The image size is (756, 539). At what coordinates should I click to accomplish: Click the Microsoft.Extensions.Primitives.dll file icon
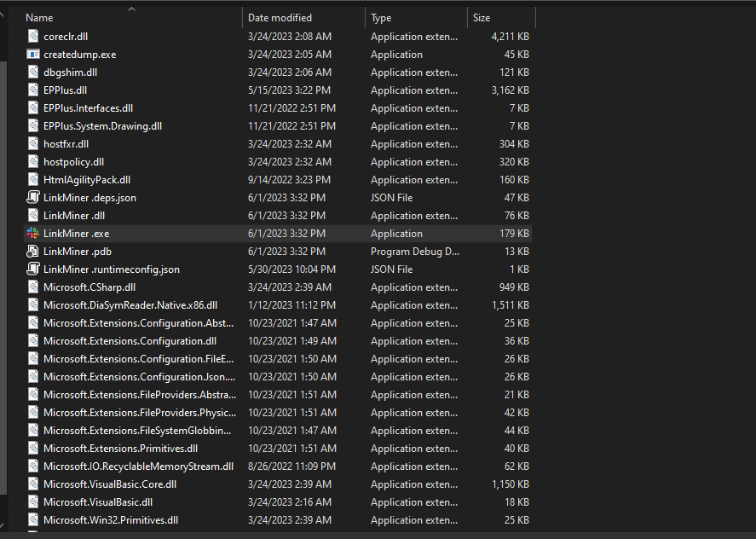(x=32, y=448)
